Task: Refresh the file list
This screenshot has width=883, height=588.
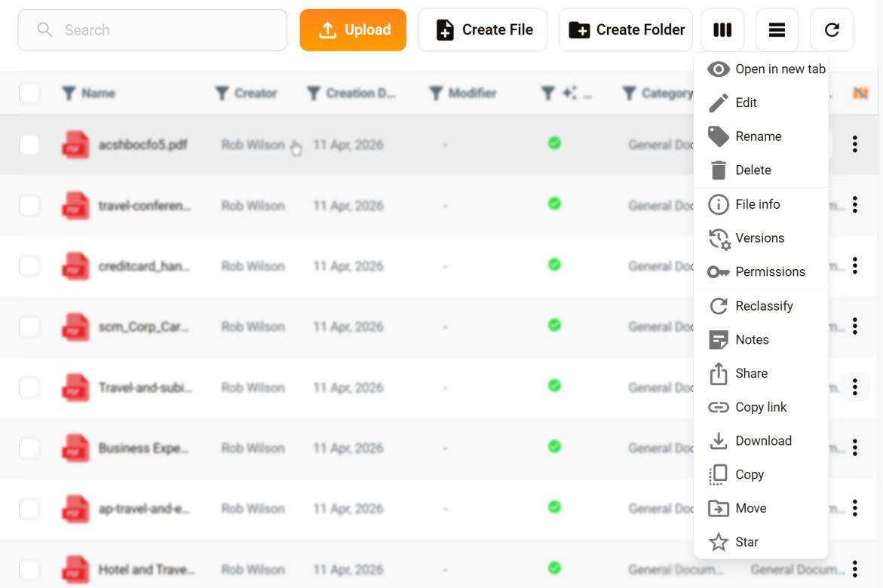Action: point(832,30)
